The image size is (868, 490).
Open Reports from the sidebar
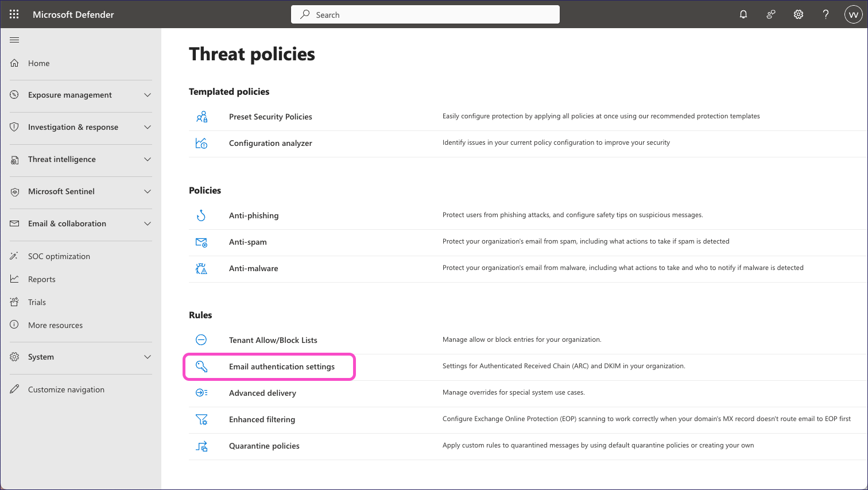click(41, 279)
